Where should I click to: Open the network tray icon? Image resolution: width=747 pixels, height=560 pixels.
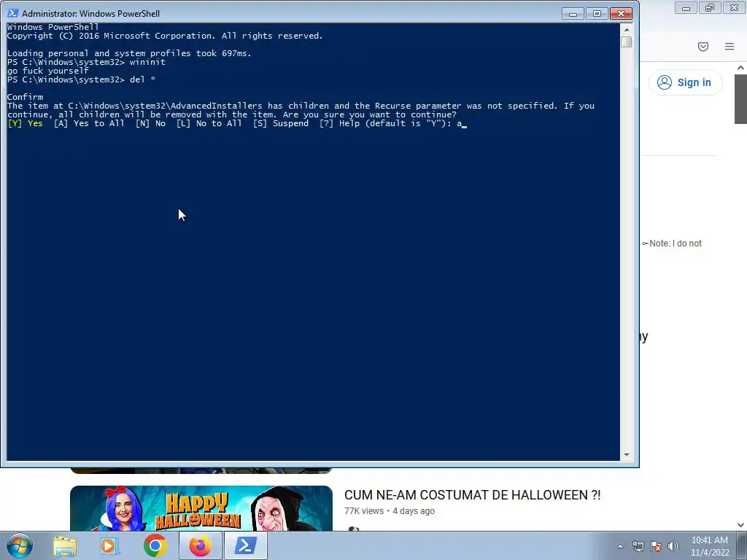[x=638, y=546]
